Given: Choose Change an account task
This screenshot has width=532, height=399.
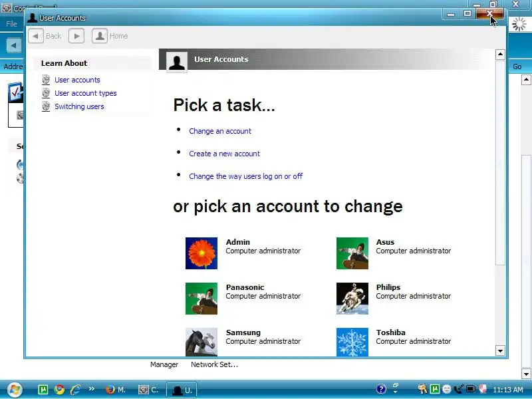Looking at the screenshot, I should click(x=220, y=131).
